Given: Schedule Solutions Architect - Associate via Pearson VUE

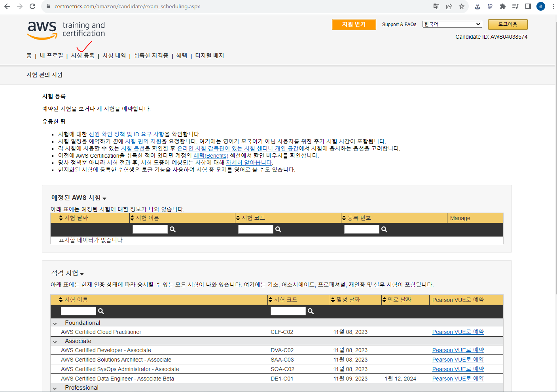Looking at the screenshot, I should tap(458, 360).
